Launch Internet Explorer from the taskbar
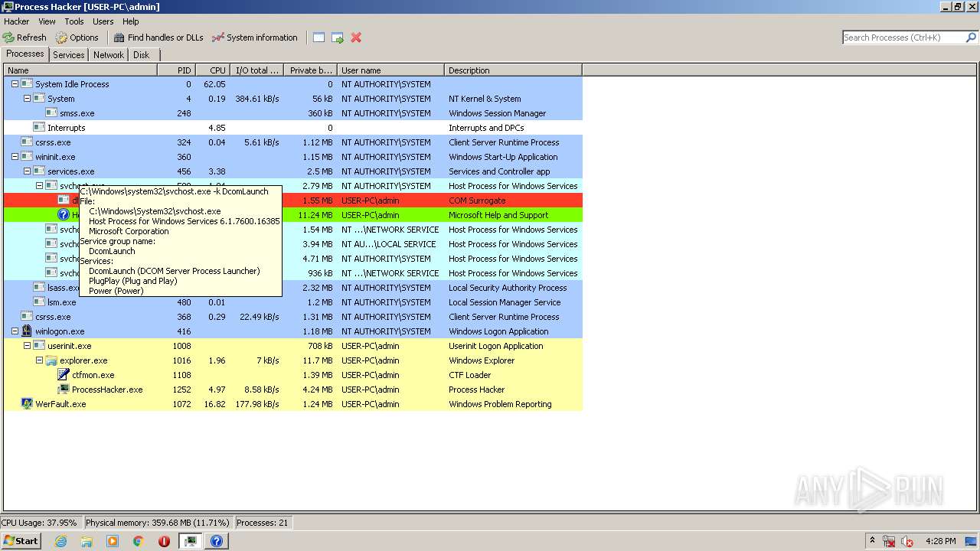Screen dimensions: 980x551 point(61,541)
